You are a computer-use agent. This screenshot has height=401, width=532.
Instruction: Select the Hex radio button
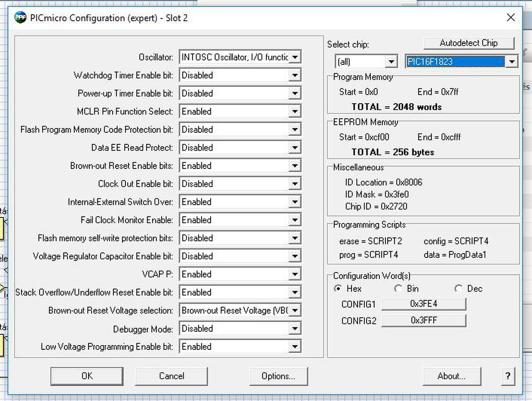pos(338,288)
